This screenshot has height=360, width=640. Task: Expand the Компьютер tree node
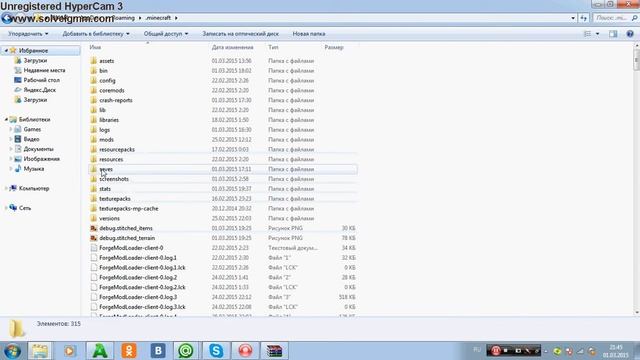(x=6, y=189)
